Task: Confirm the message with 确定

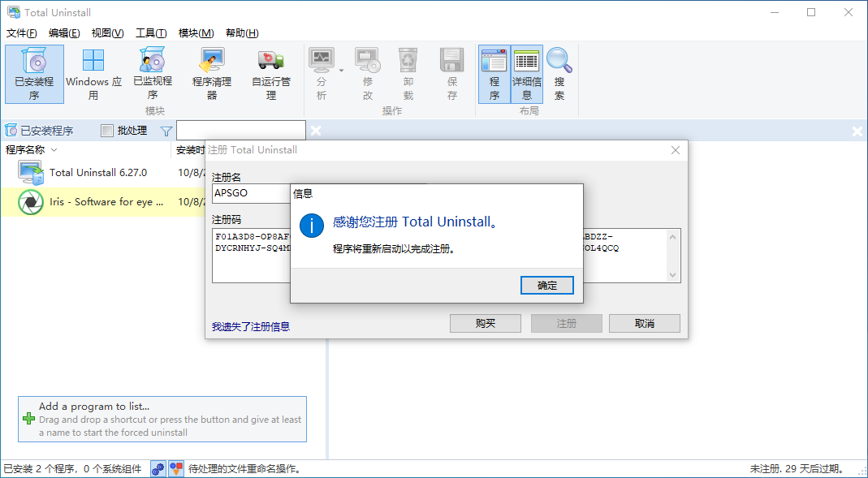Action: click(x=547, y=286)
